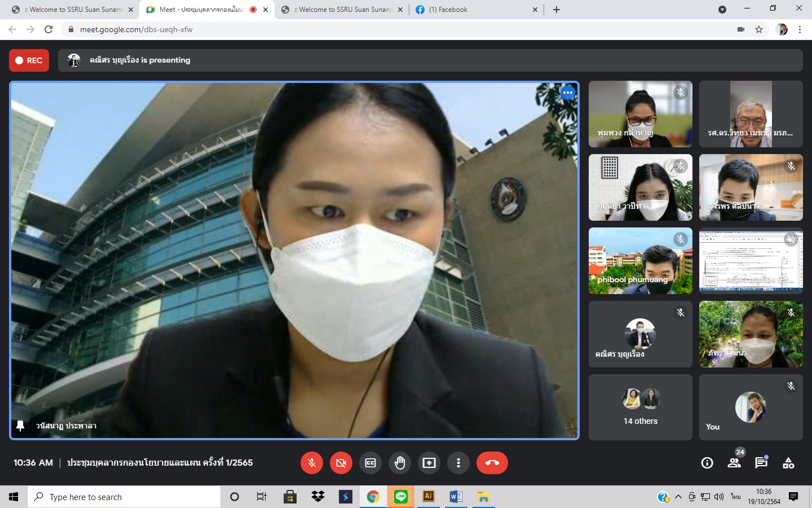Show the participants list with 24 people

click(734, 463)
